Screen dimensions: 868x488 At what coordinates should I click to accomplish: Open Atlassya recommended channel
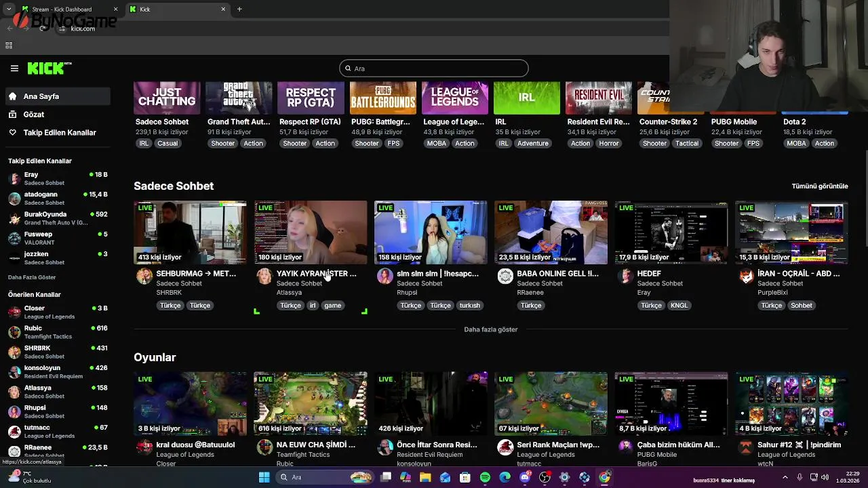pyautogui.click(x=58, y=392)
